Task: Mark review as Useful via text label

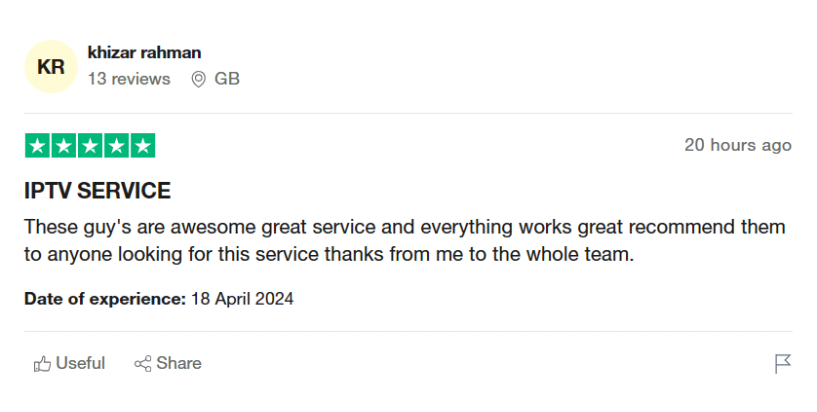Action: pos(80,364)
